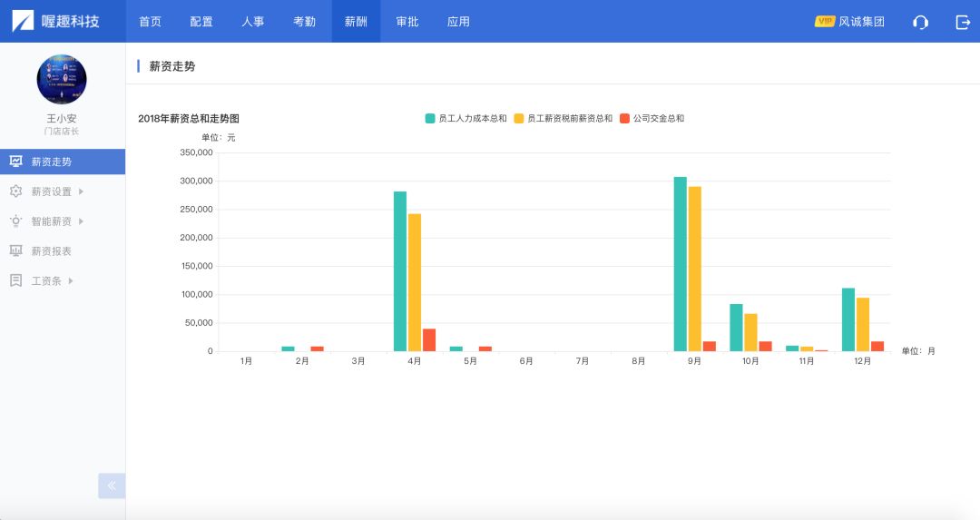Click the 工资条 payslip icon
The width and height of the screenshot is (980, 520).
(x=15, y=281)
